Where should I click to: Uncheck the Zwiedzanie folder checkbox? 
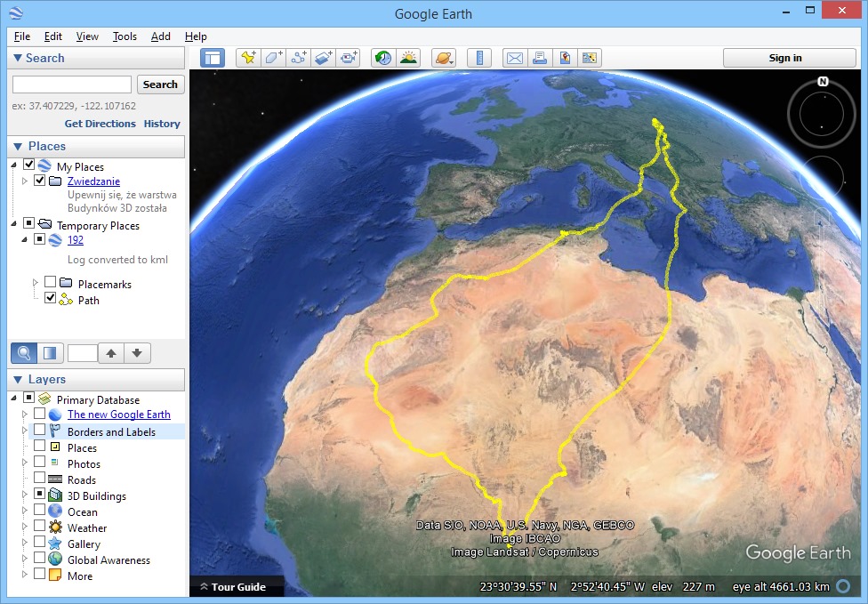click(39, 180)
